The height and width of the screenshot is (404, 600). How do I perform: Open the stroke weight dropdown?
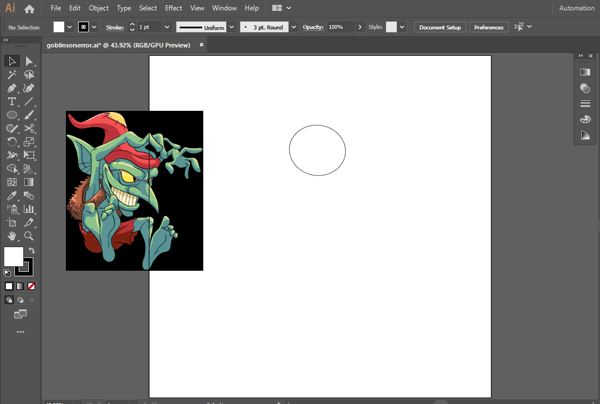point(167,27)
